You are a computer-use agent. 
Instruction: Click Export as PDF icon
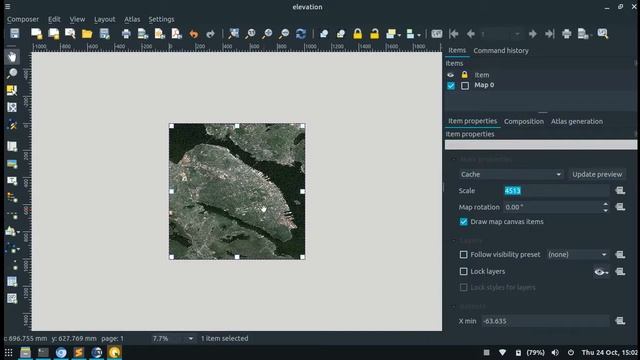pos(176,33)
